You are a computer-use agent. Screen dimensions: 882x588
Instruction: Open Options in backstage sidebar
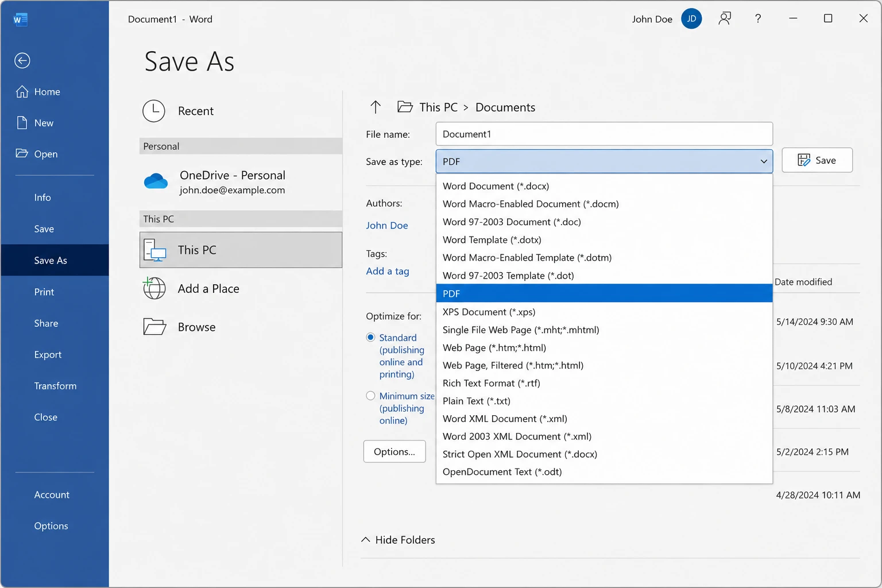click(55, 525)
